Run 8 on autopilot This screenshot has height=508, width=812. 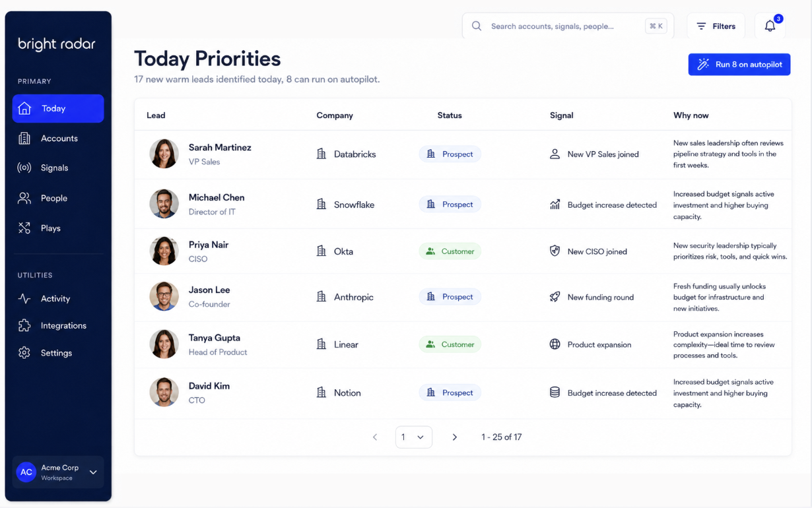click(739, 64)
